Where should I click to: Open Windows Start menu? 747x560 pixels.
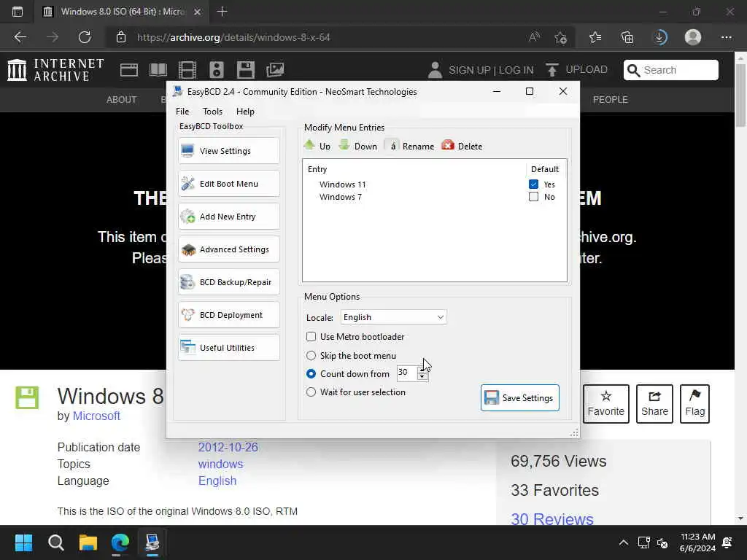[23, 542]
